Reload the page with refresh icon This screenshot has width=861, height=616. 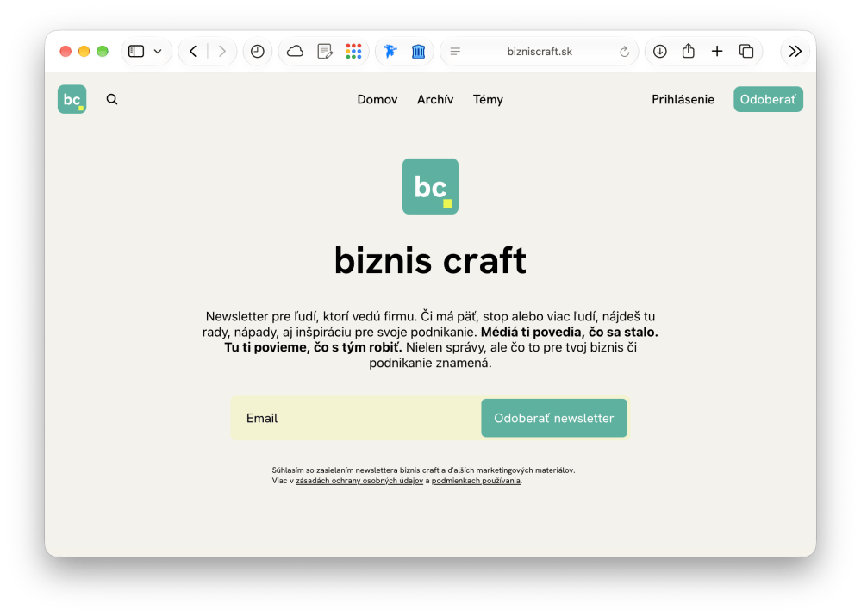coord(624,52)
